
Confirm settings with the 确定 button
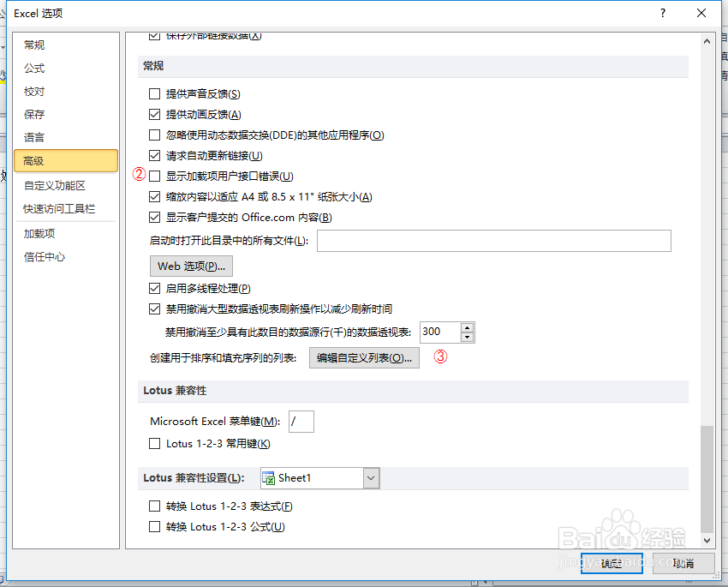pyautogui.click(x=611, y=563)
